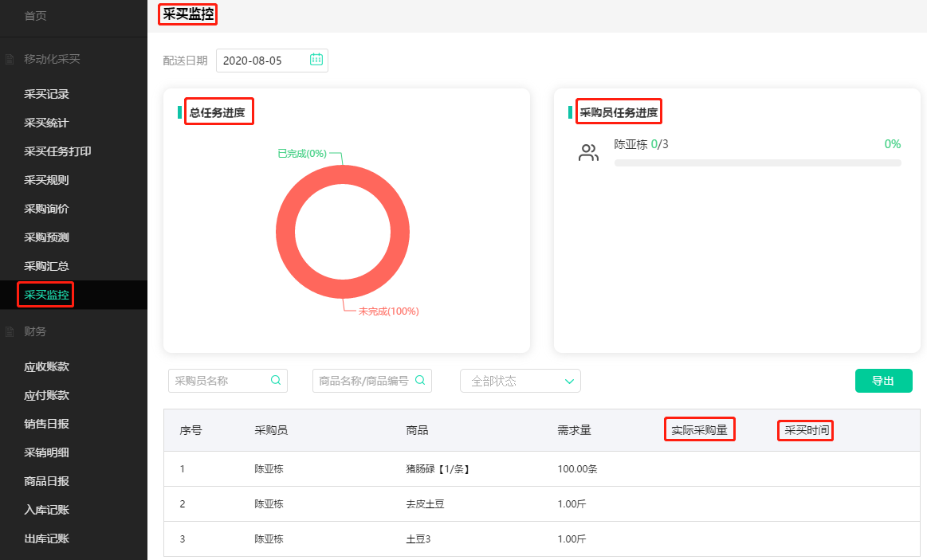Click the people icon beside 陈亚栋
Viewport: 927px width, 560px height.
pyautogui.click(x=588, y=152)
